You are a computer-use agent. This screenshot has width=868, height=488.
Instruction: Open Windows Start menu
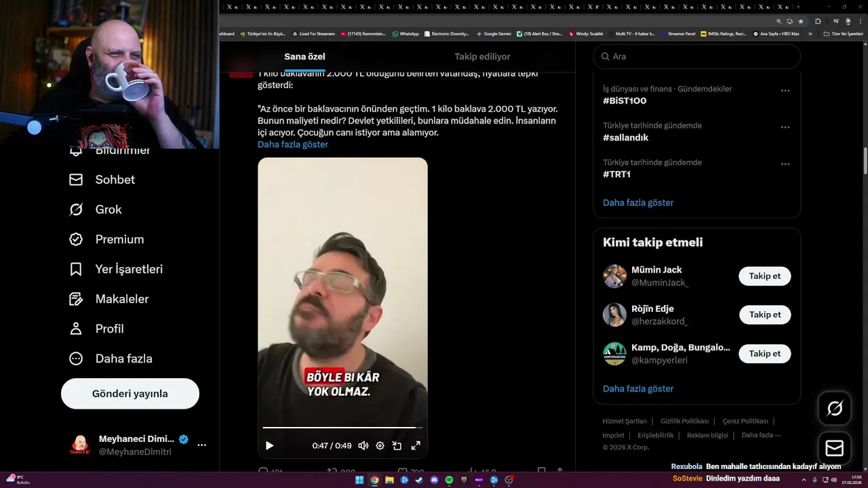[359, 480]
